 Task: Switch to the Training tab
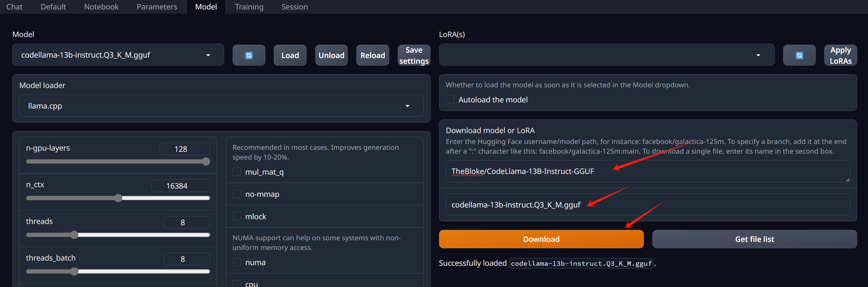click(x=249, y=7)
